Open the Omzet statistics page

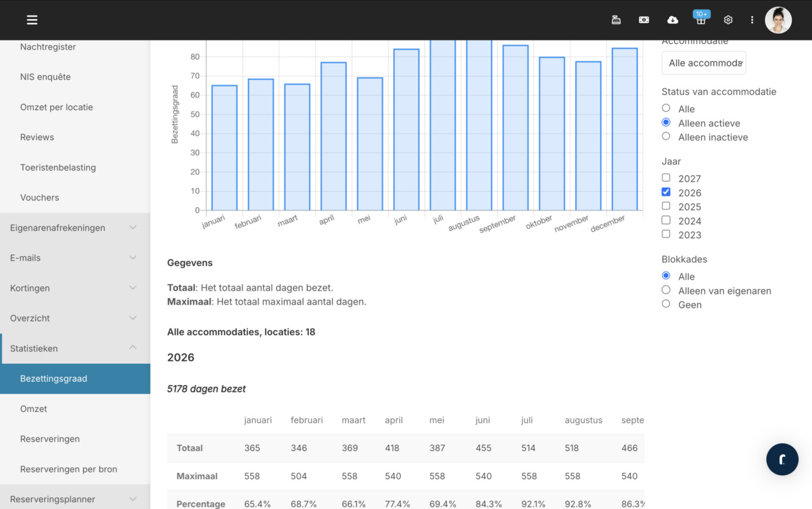[x=34, y=409]
